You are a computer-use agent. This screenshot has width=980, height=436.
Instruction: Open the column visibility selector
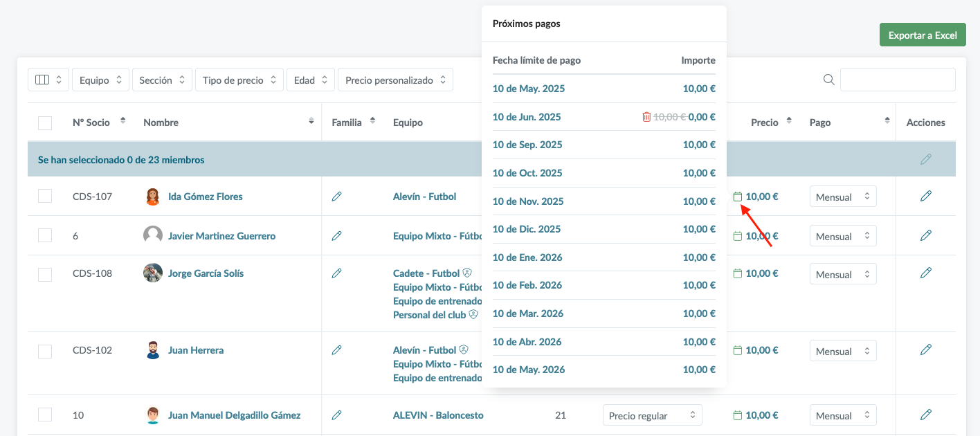[48, 80]
